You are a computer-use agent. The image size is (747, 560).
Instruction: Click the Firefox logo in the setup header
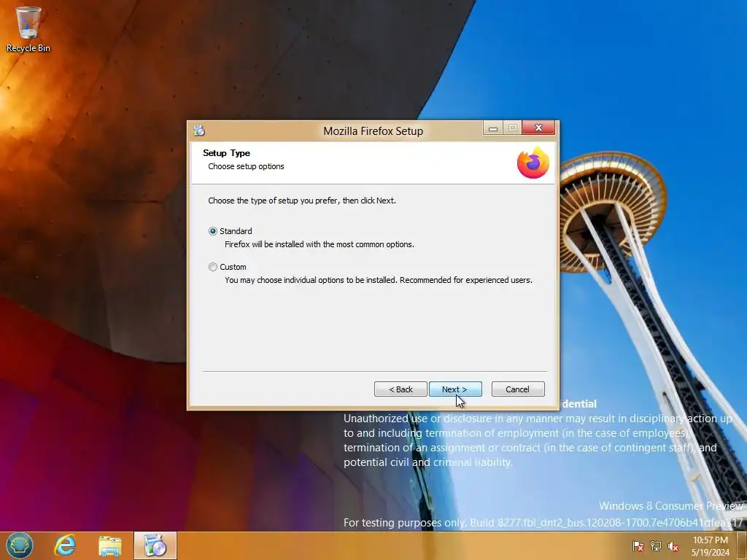pyautogui.click(x=533, y=163)
